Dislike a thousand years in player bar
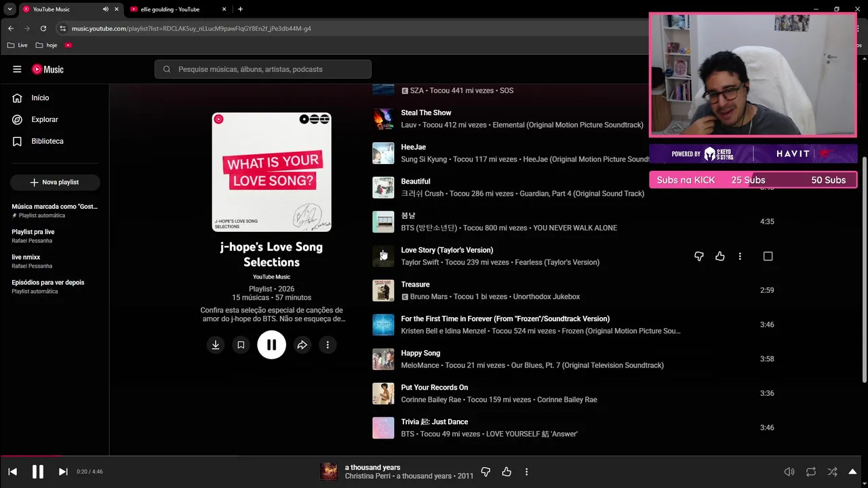Viewport: 868px width, 488px height. point(486,472)
